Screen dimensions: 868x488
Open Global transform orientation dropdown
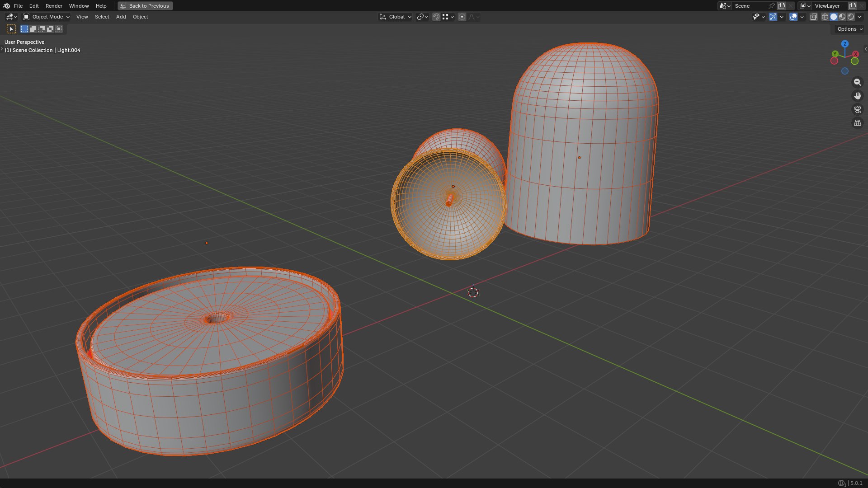point(395,17)
